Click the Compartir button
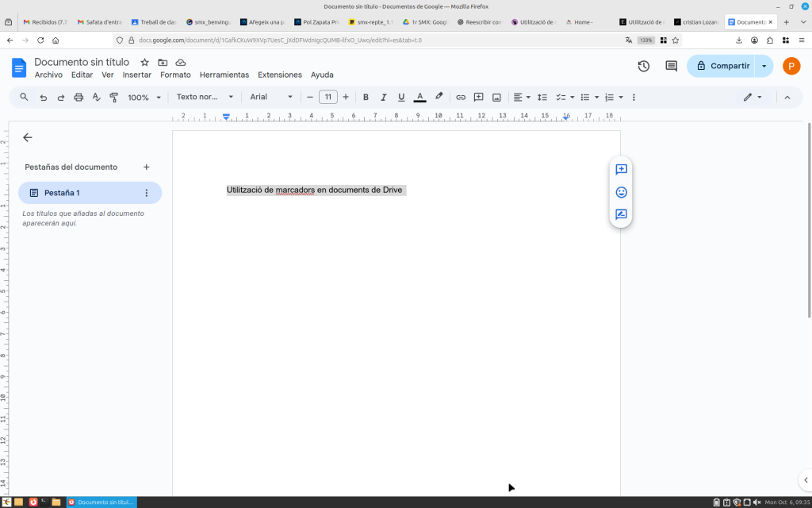This screenshot has width=812, height=508. 722,66
